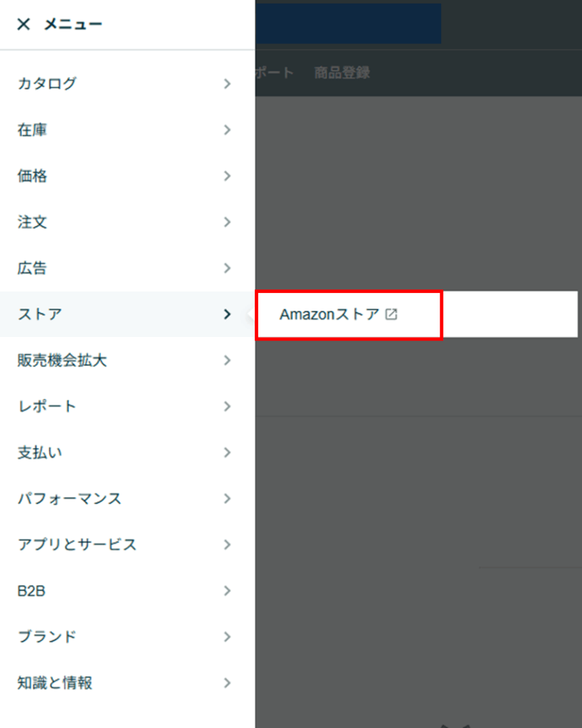The height and width of the screenshot is (728, 582).
Task: Select the パフォーマンス menu item
Action: point(70,498)
